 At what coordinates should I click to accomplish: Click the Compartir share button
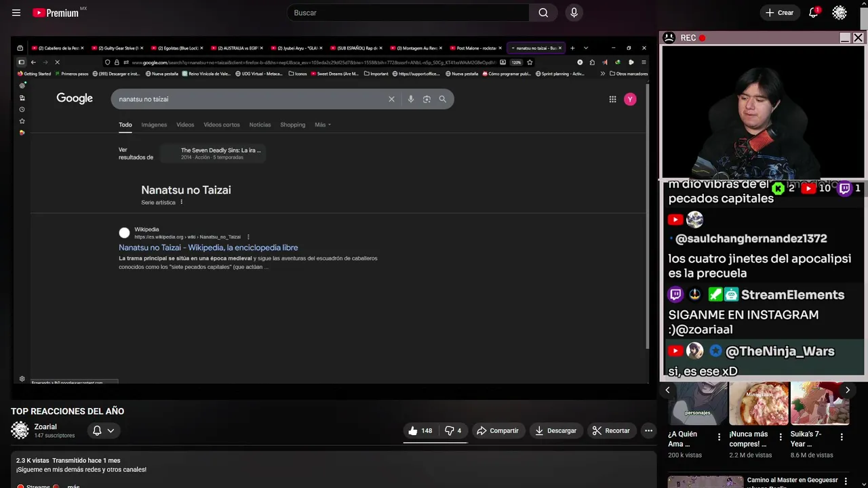click(x=497, y=430)
